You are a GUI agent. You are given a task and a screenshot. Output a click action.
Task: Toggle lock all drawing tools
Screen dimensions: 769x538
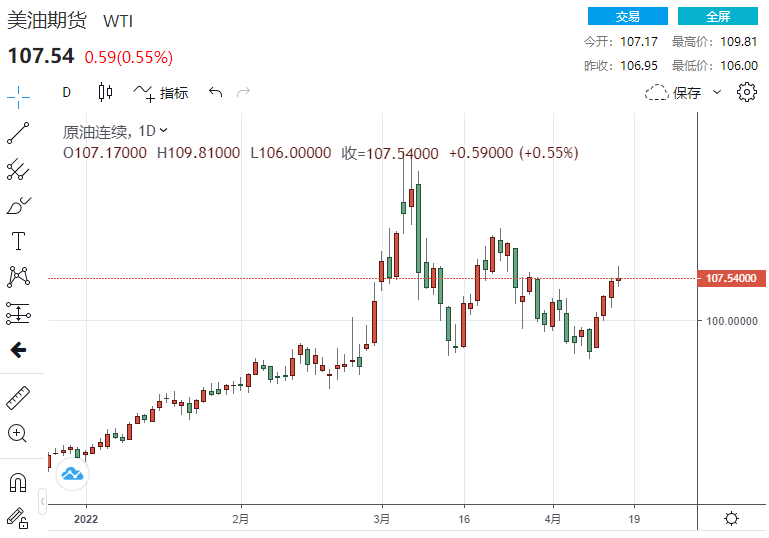[17, 517]
